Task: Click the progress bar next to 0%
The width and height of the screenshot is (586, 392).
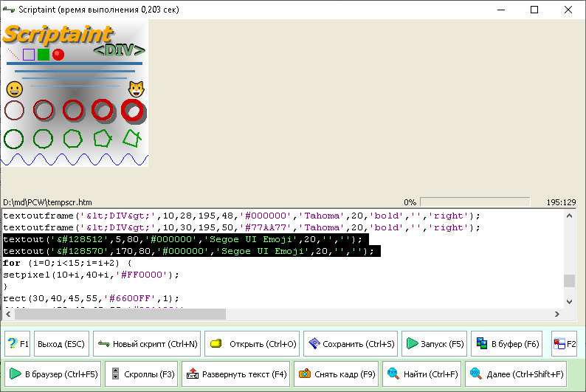Action: 475,202
